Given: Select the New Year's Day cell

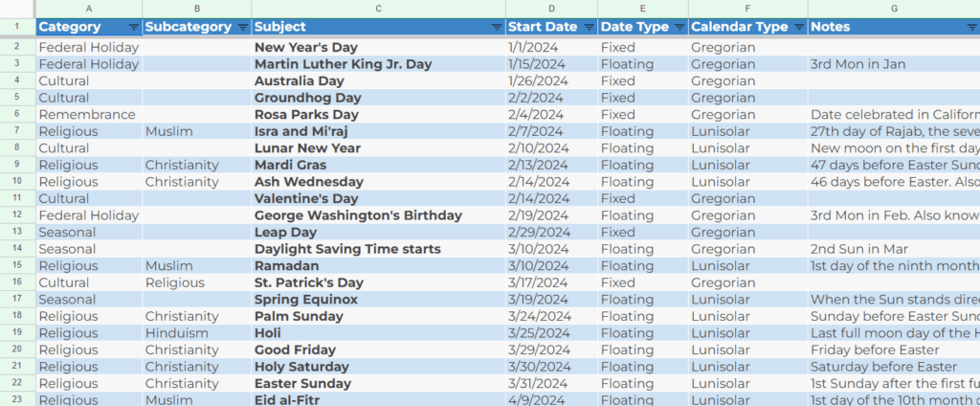Looking at the screenshot, I should tap(379, 48).
